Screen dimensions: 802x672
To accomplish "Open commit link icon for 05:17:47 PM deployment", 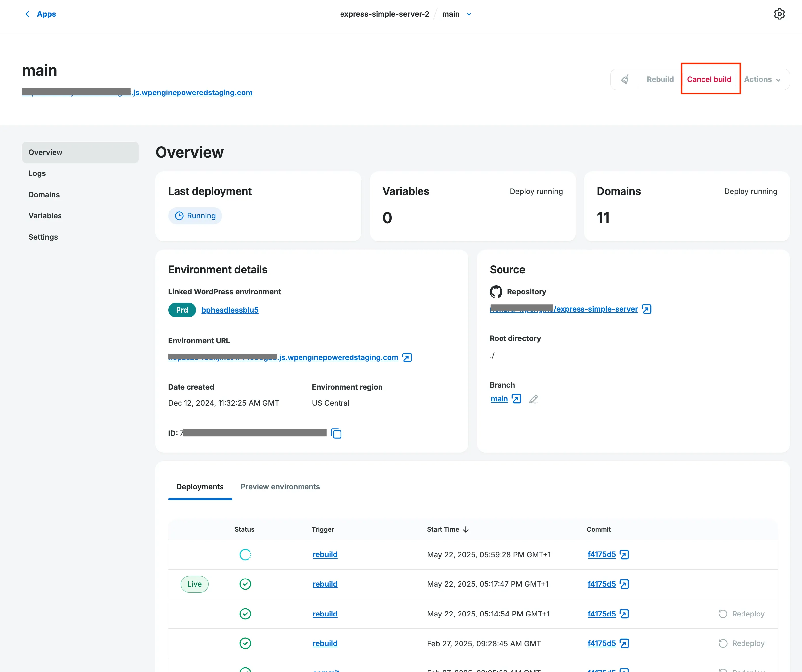I will pos(624,584).
